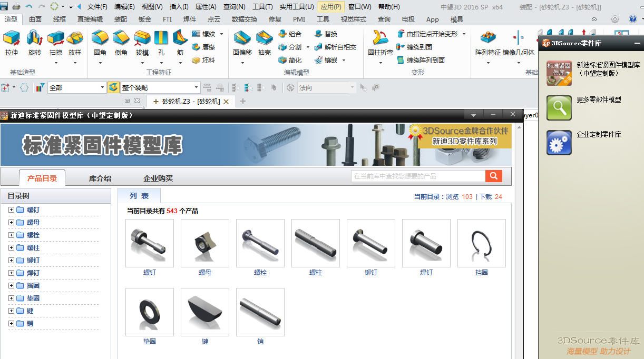Open 新迪标准紧固件模型库 in 3DSource panel
The image size is (644, 359).
click(x=594, y=73)
